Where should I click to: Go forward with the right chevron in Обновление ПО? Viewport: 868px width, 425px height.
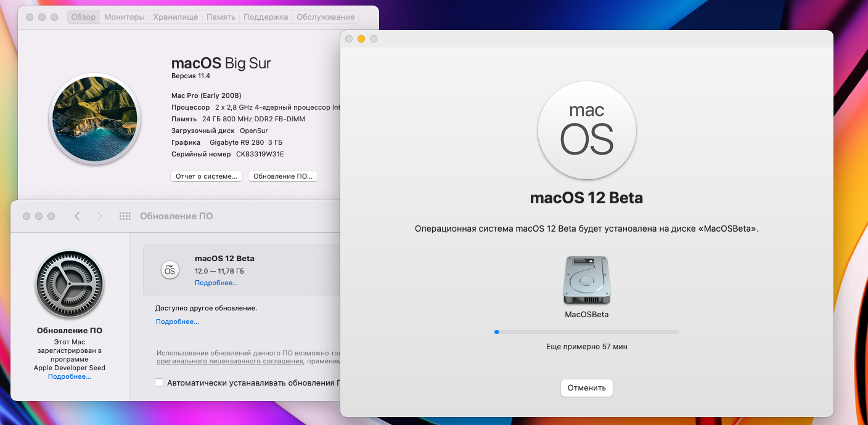point(100,216)
